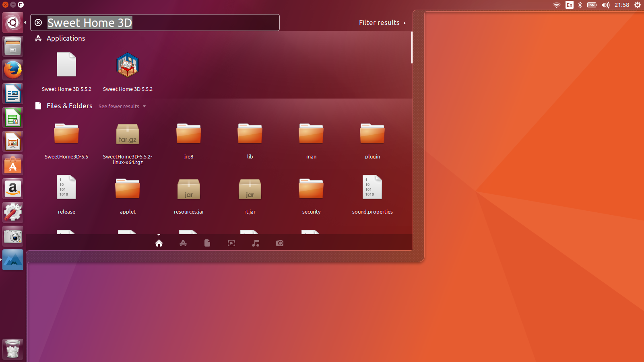Switch to the Applications lens tab
This screenshot has width=644, height=362.
(183, 243)
